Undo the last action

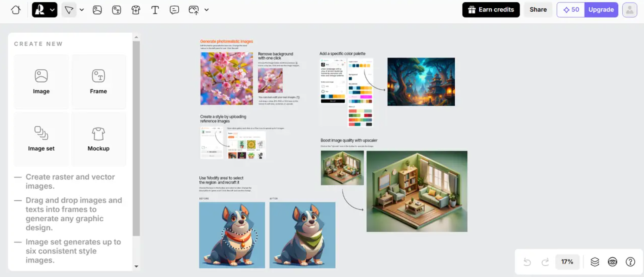[527, 262]
